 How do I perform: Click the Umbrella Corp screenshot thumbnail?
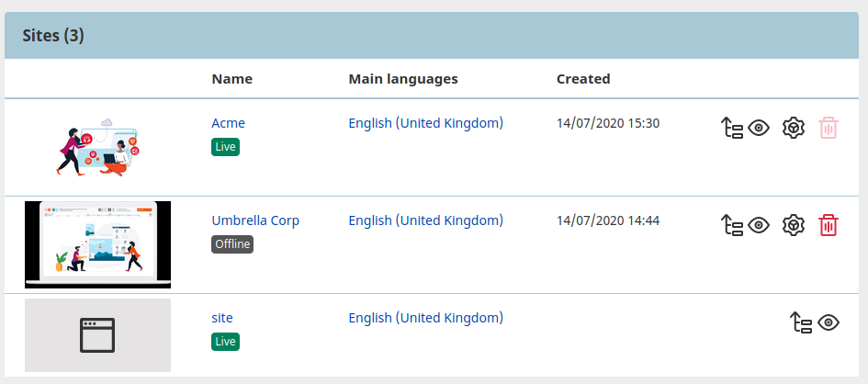(97, 244)
